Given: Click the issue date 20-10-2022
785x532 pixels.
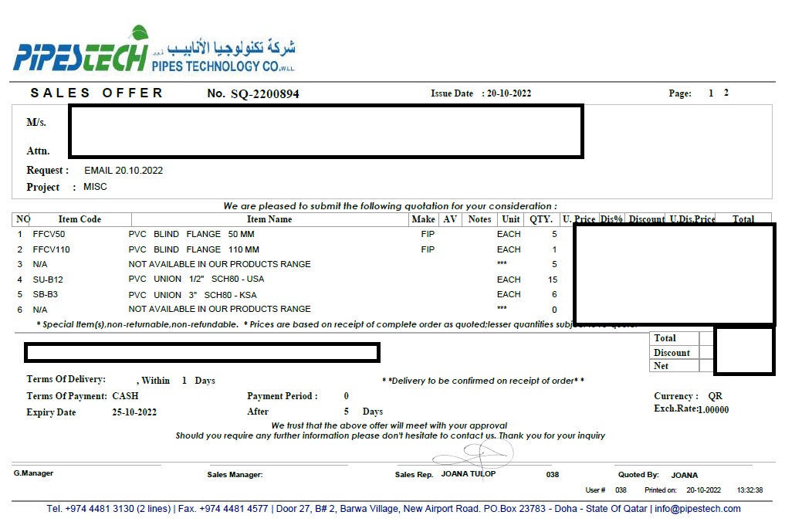Looking at the screenshot, I should point(509,93).
